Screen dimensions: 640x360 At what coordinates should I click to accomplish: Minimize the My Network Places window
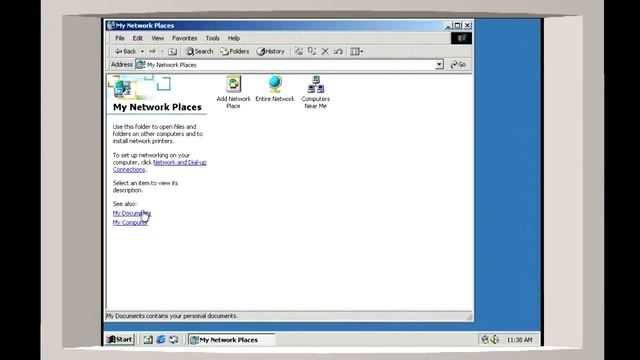[x=449, y=25]
